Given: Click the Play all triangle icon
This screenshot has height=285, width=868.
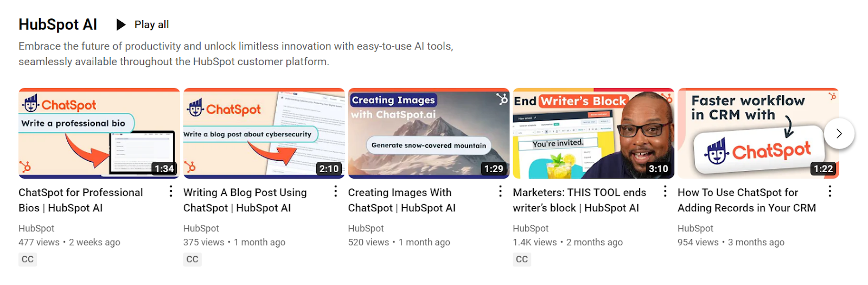Looking at the screenshot, I should (121, 24).
